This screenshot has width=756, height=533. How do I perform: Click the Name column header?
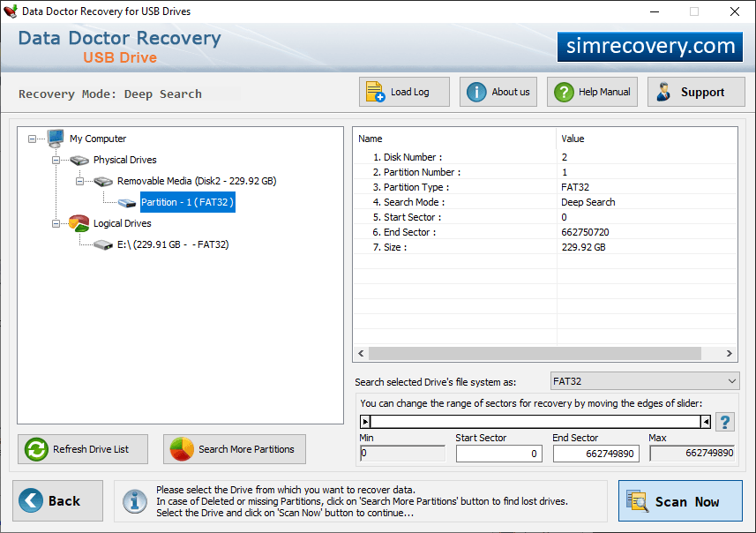coord(454,139)
